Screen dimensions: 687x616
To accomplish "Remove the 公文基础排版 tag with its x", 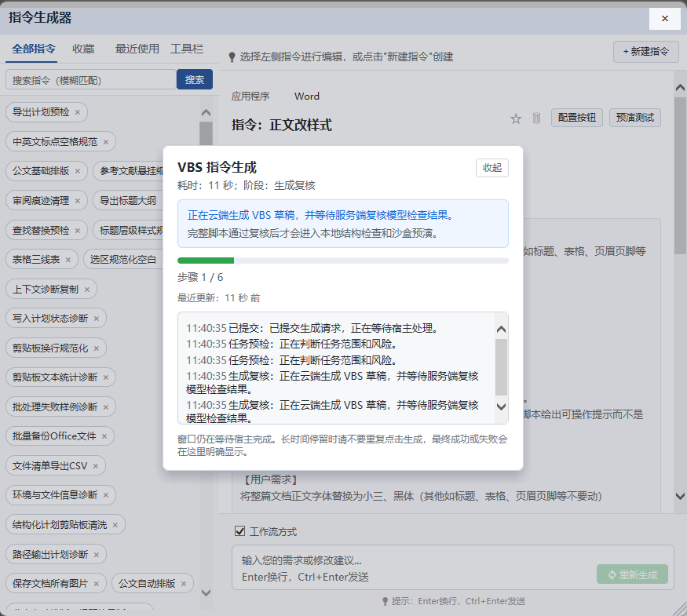I will pyautogui.click(x=78, y=171).
